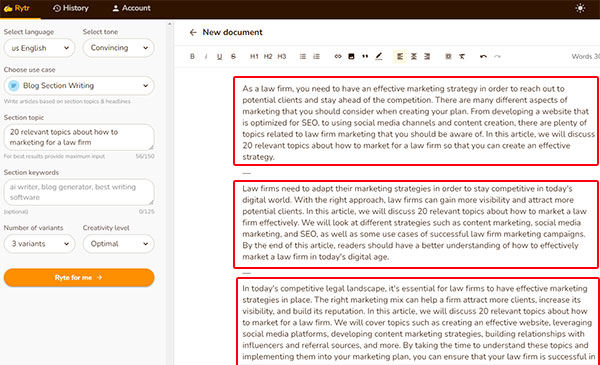The height and width of the screenshot is (365, 600).
Task: Click into the Section keywords field
Action: (79, 192)
